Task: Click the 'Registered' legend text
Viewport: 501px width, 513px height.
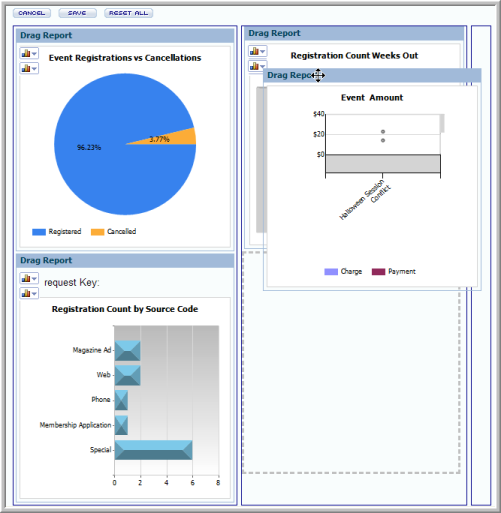Action: click(x=65, y=232)
